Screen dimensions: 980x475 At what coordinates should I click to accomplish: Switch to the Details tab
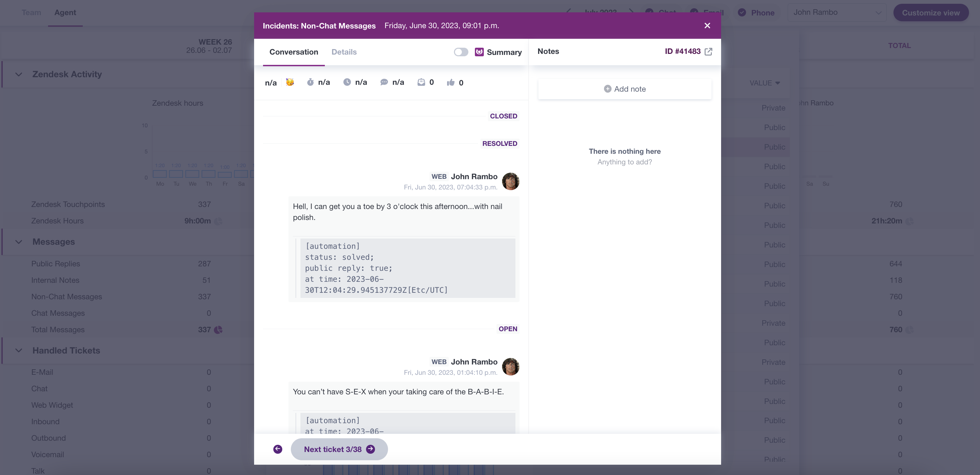click(x=344, y=52)
